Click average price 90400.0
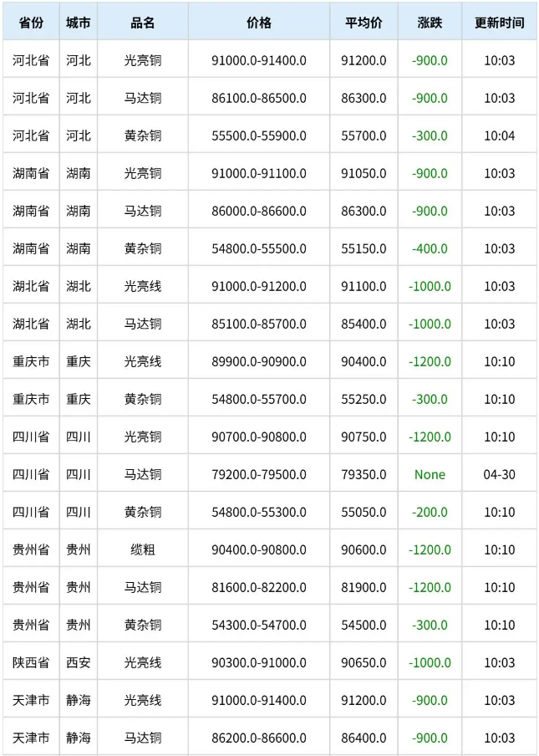Image resolution: width=539 pixels, height=756 pixels. 364,361
